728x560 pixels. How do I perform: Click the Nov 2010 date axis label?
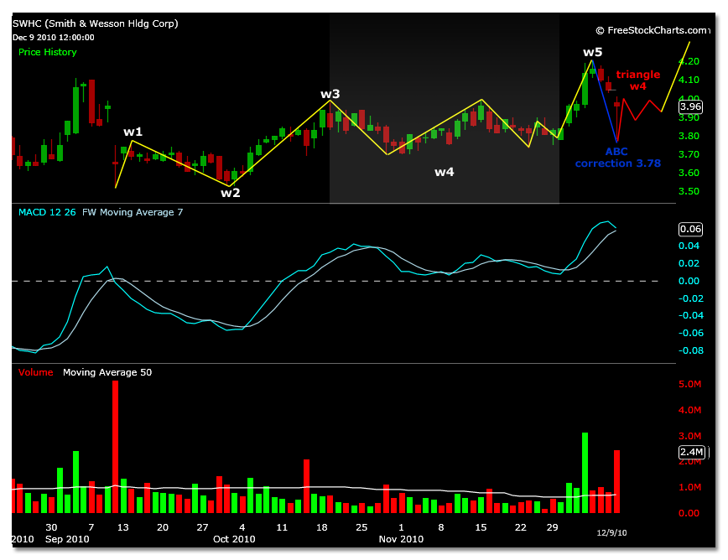pos(400,539)
